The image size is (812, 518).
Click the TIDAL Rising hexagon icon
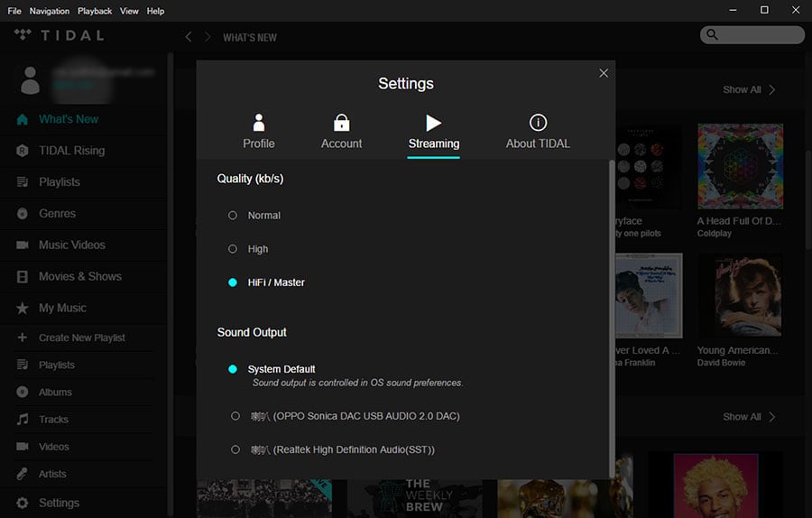click(x=23, y=151)
